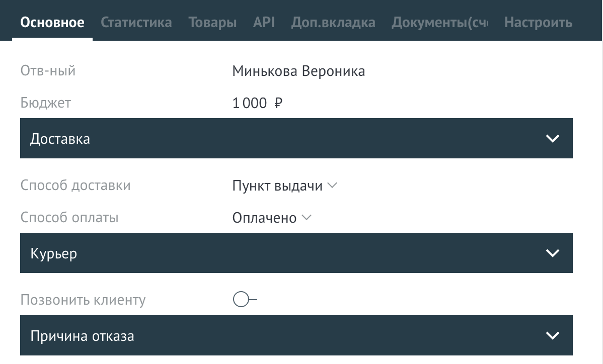Click the Настроить menu item
The image size is (603, 364).
pyautogui.click(x=538, y=22)
